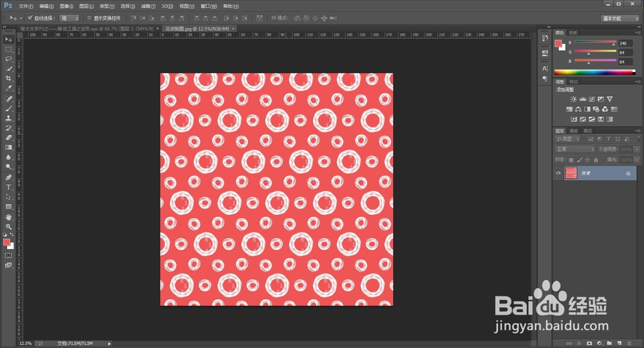Viewport: 644px width, 348px height.
Task: Open the 文件 menu
Action: 26,6
